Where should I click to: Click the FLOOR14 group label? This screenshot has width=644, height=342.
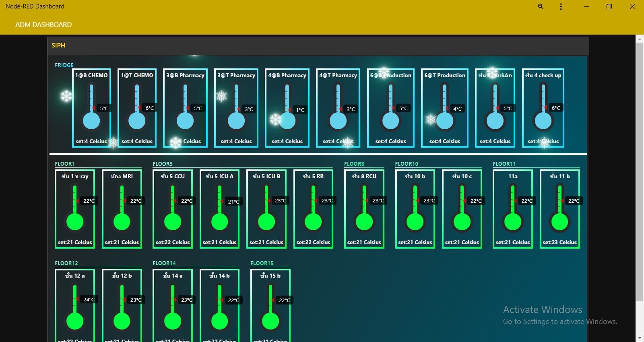[x=164, y=263]
